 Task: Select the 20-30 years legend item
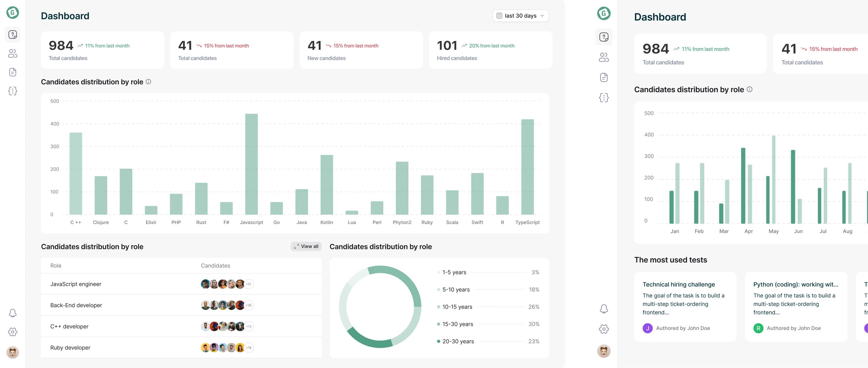click(458, 342)
